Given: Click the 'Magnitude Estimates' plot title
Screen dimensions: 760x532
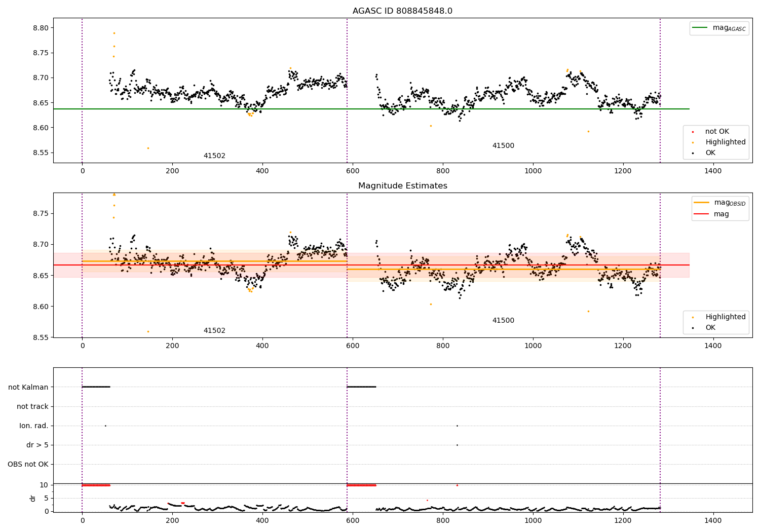Looking at the screenshot, I should click(402, 186).
